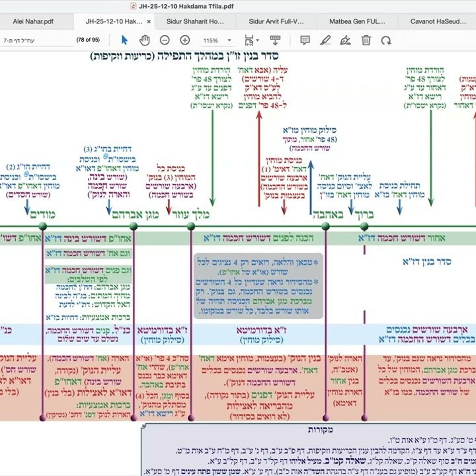Select the JH-25-12-10 Hak... tab
This screenshot has width=476, height=476.
click(114, 21)
